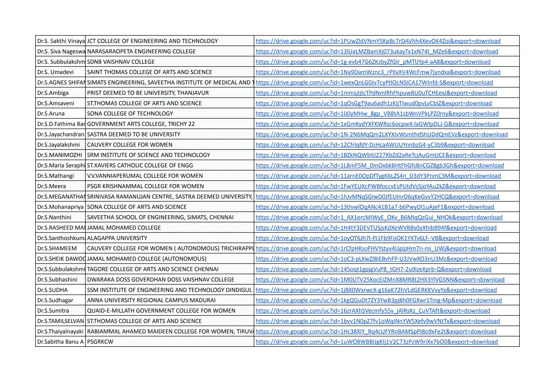Open SDNB Vaishnav College download link
555x392 pixels.
click(x=373, y=62)
